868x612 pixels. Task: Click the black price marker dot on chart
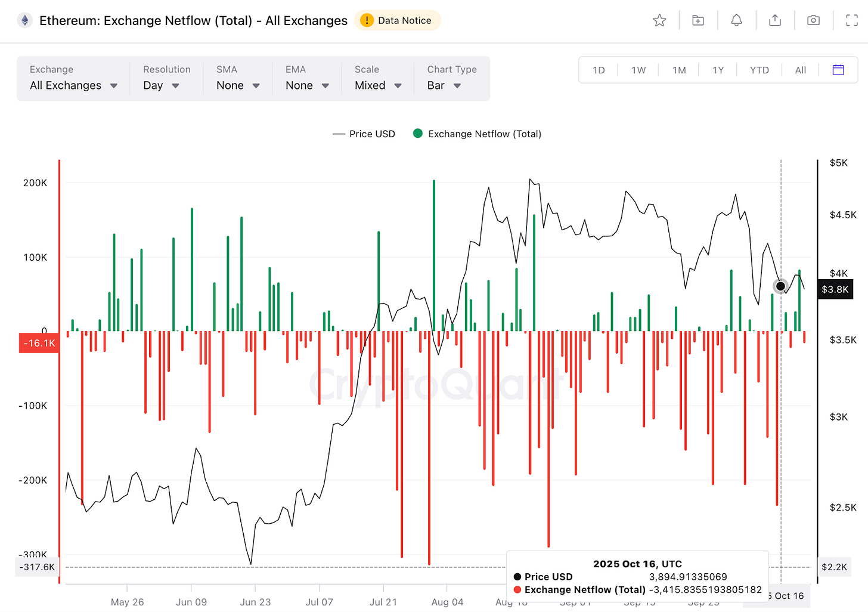pyautogui.click(x=780, y=286)
